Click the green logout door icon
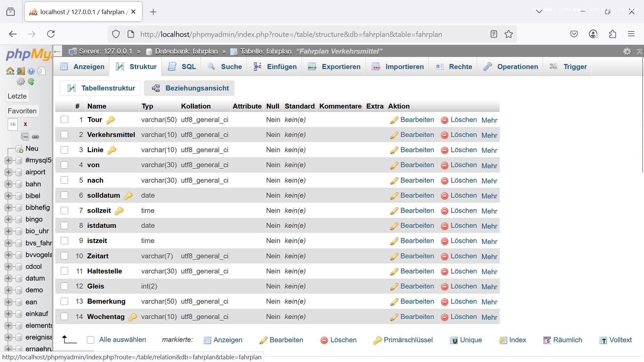The width and height of the screenshot is (644, 362). coord(21,71)
